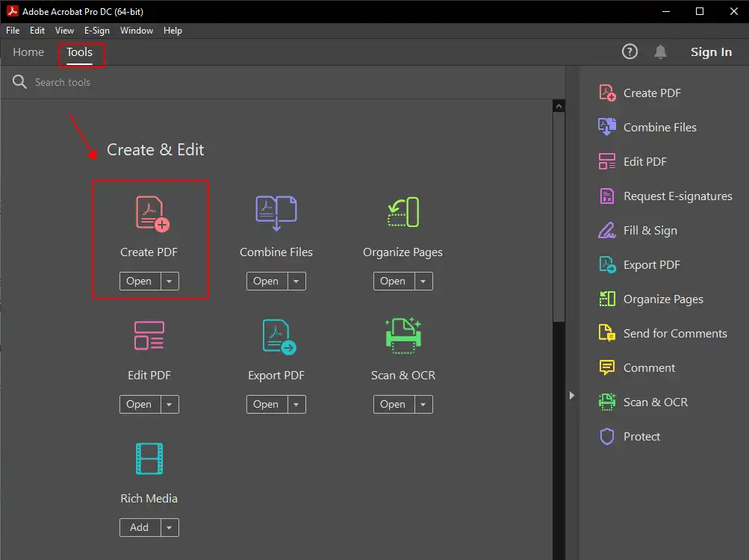Viewport: 749px width, 560px height.
Task: Click the Comment label in the sidebar
Action: [649, 367]
